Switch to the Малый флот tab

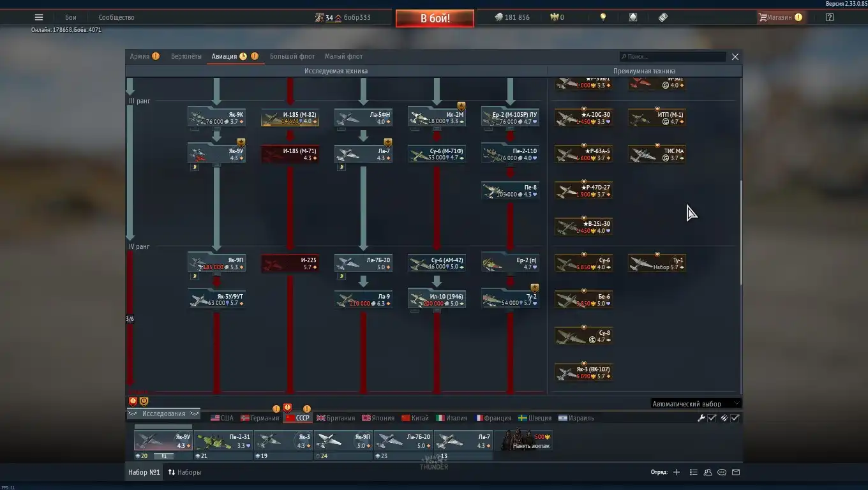343,56
